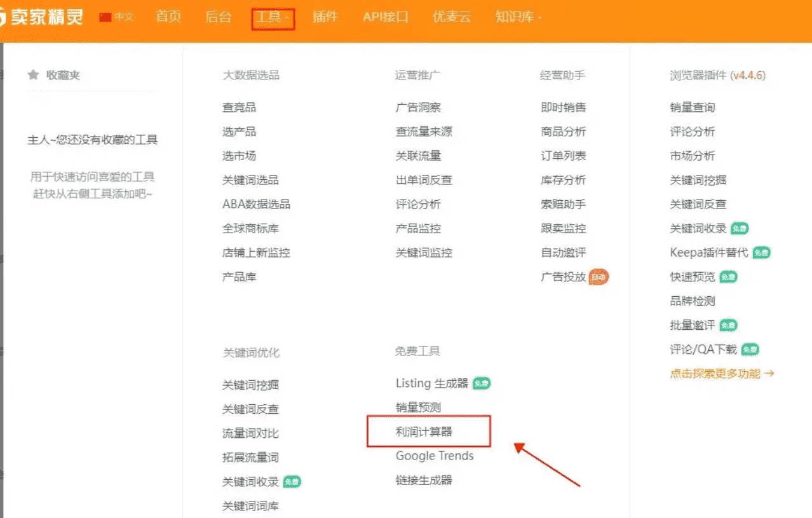This screenshot has width=812, height=518.
Task: Open 关键词挖掘 under 关键词优化
Action: (x=250, y=385)
